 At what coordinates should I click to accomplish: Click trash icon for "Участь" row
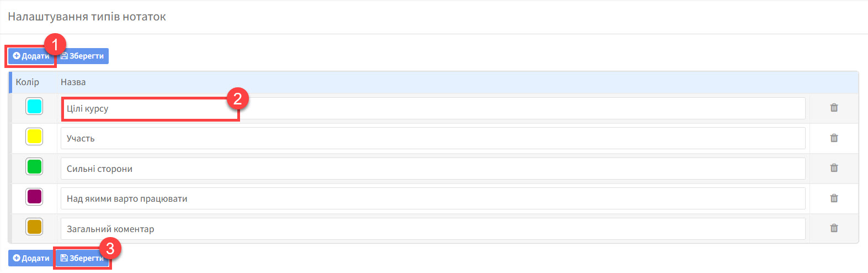pyautogui.click(x=834, y=138)
